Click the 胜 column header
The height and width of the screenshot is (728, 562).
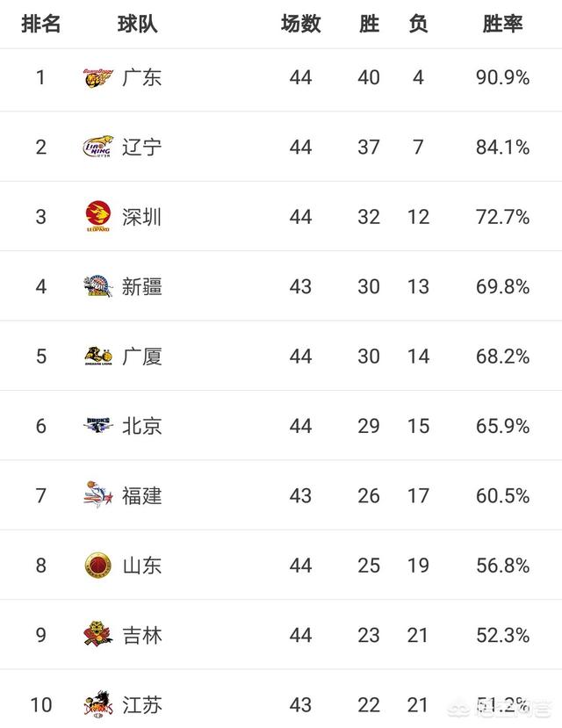[x=369, y=24]
